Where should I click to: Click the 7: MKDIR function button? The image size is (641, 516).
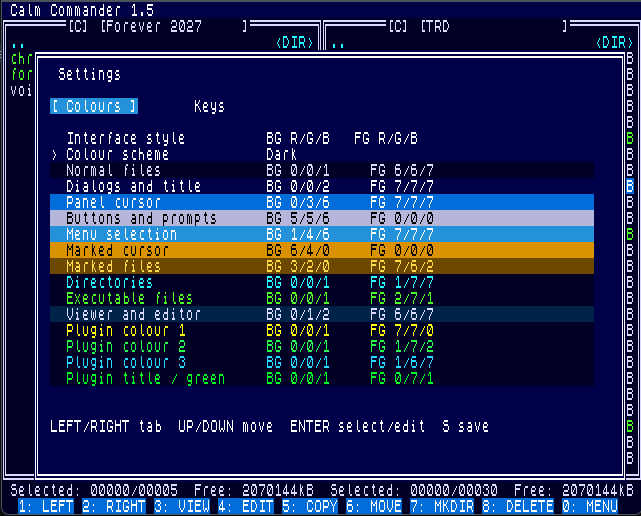point(442,506)
